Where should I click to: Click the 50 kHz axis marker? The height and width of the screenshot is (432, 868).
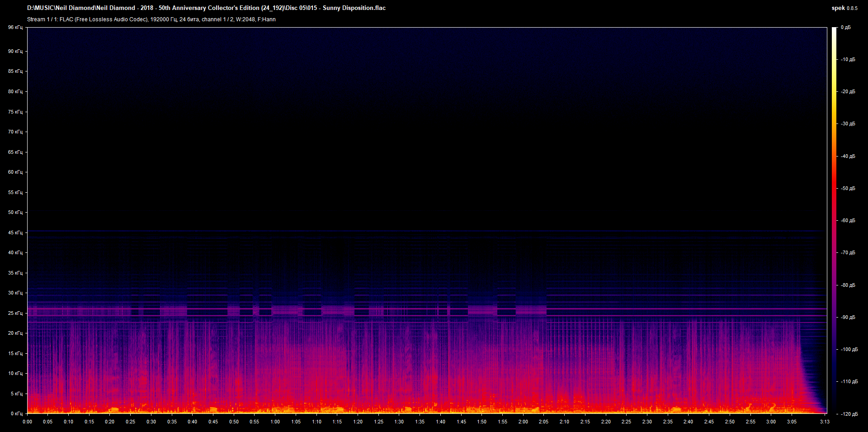[x=15, y=212]
